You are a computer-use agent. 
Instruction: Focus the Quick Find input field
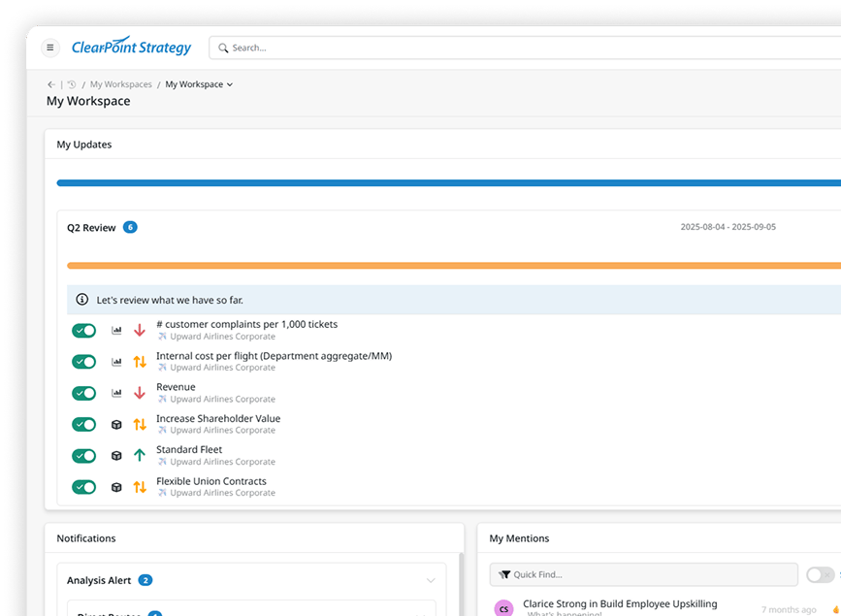(x=644, y=574)
